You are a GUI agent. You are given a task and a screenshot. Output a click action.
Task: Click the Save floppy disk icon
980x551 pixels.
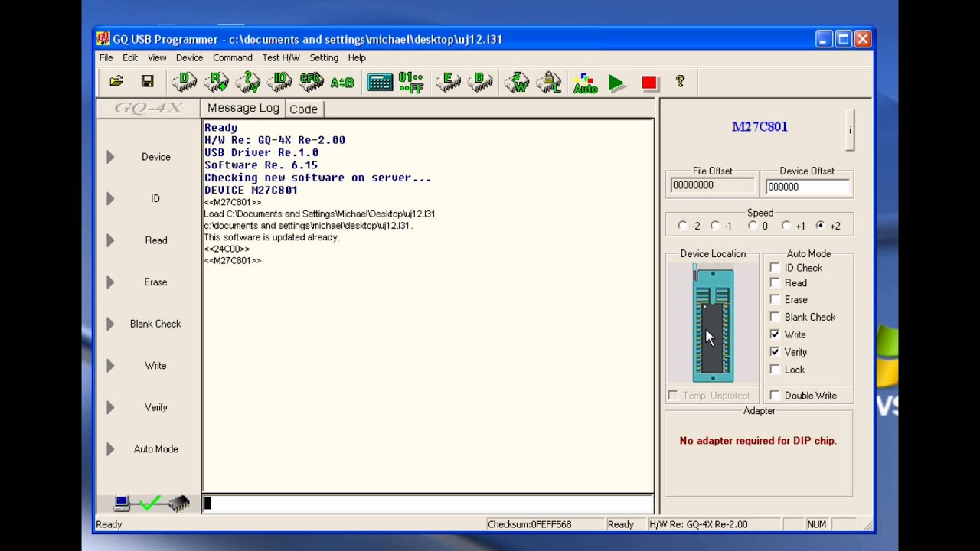(148, 82)
